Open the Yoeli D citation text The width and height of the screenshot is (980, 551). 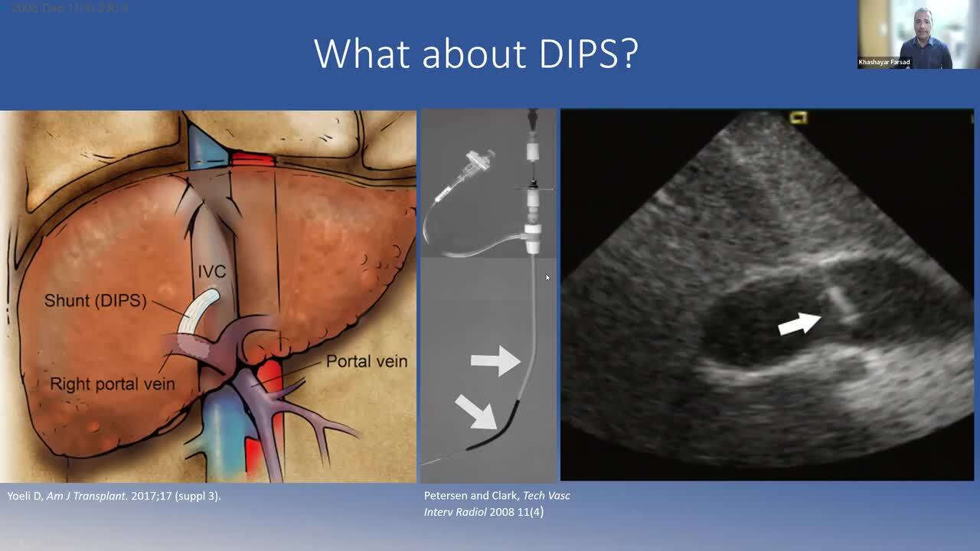(x=114, y=496)
